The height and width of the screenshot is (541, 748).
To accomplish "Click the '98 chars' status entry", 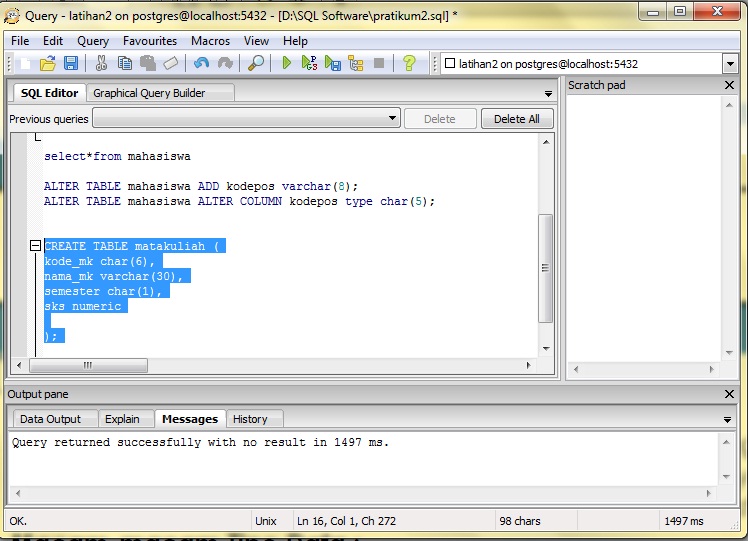I will (520, 521).
